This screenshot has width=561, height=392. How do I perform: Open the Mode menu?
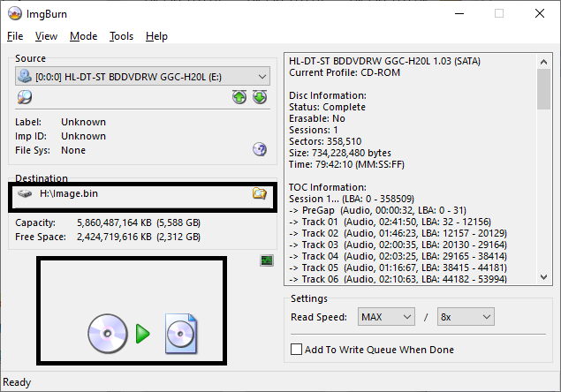[x=83, y=36]
